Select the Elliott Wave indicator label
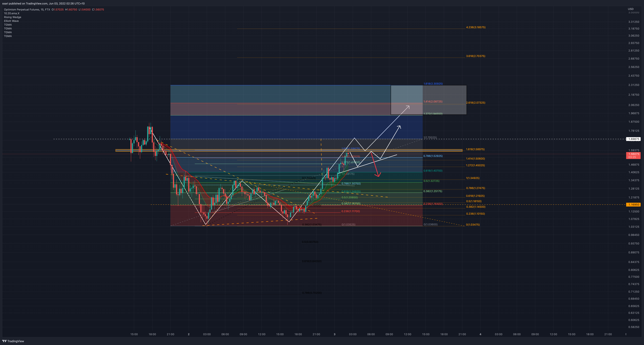The image size is (644, 345). coord(11,21)
